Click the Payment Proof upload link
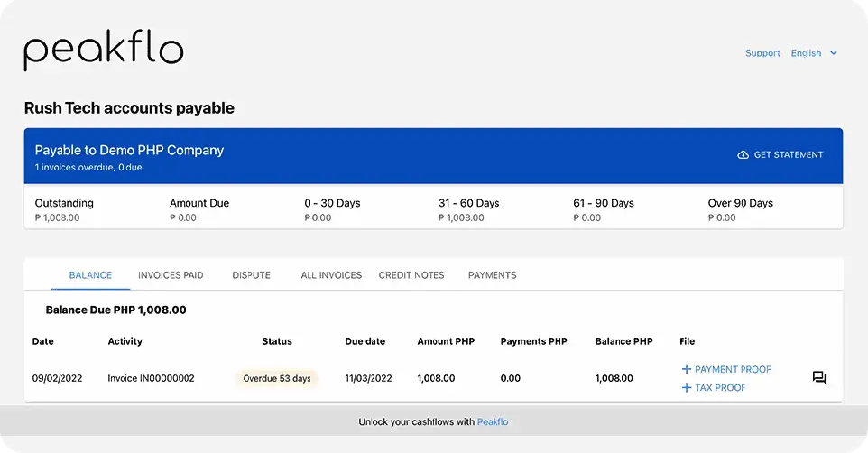 click(x=726, y=369)
